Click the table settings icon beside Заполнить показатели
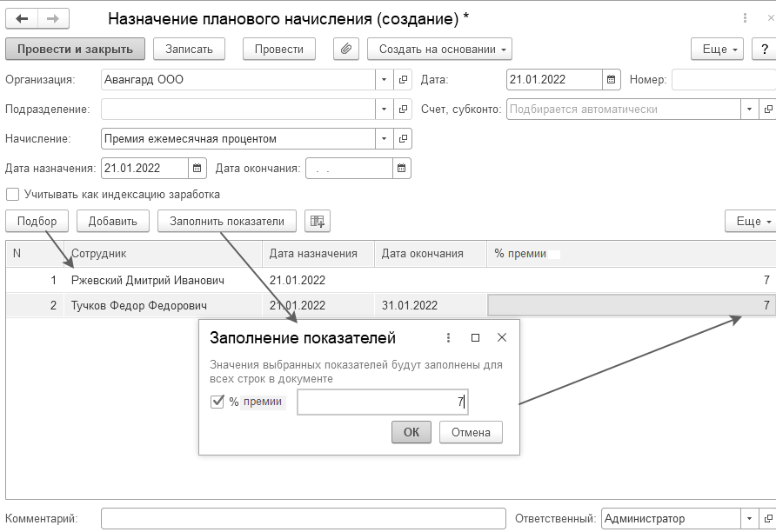 click(x=317, y=222)
